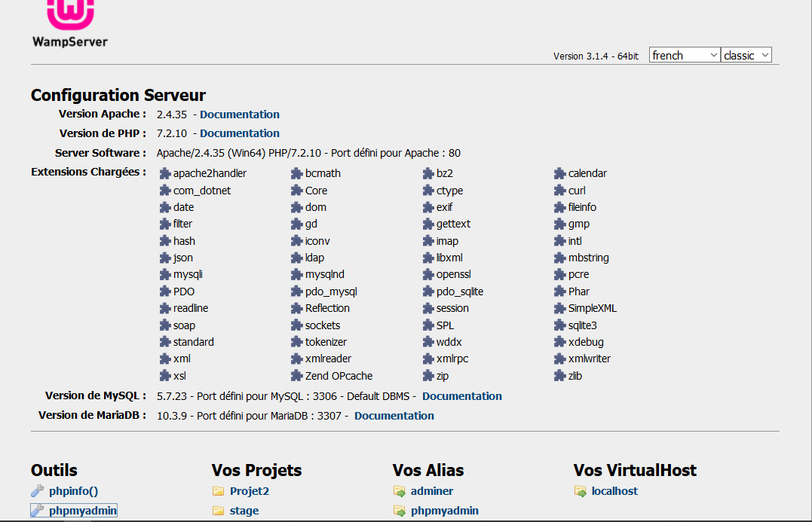
Task: Click the puzzle icon for mysqli
Action: coord(165,274)
